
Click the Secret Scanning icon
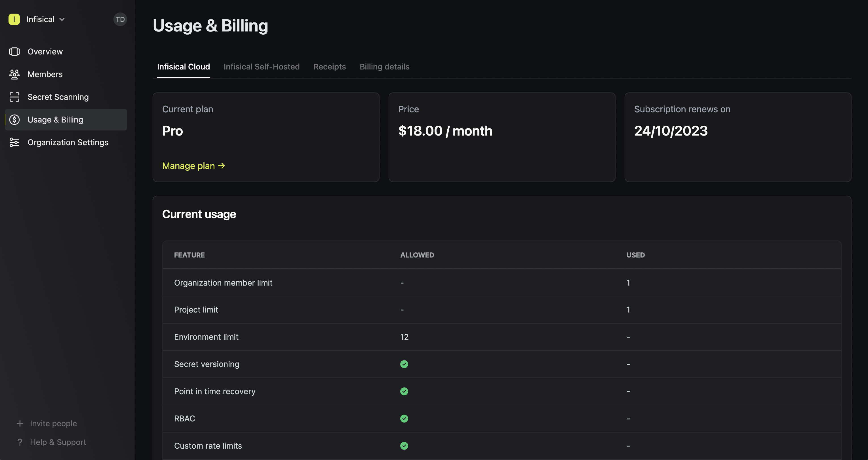pyautogui.click(x=14, y=97)
